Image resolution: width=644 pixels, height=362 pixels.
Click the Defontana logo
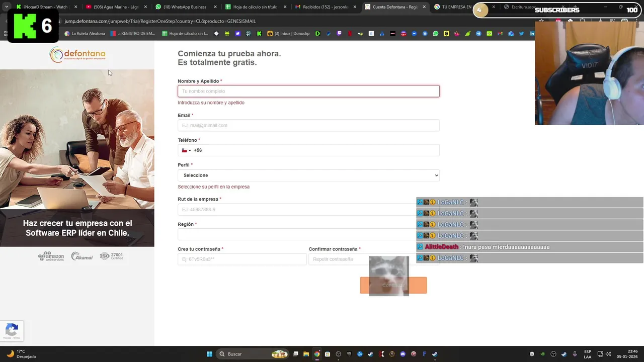77,54
